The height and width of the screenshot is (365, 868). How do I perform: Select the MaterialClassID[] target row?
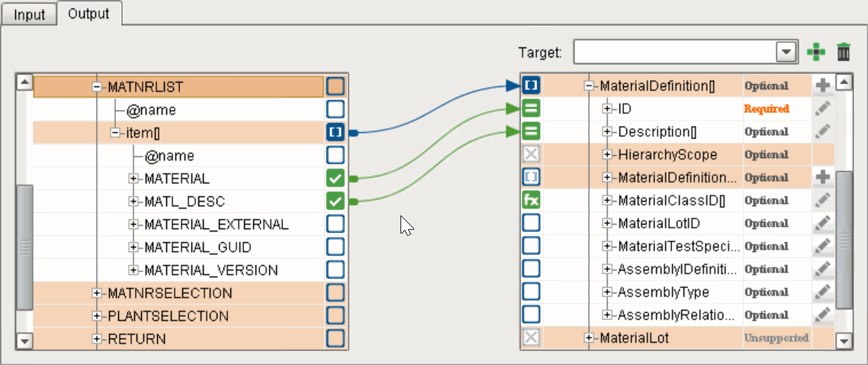pyautogui.click(x=677, y=200)
